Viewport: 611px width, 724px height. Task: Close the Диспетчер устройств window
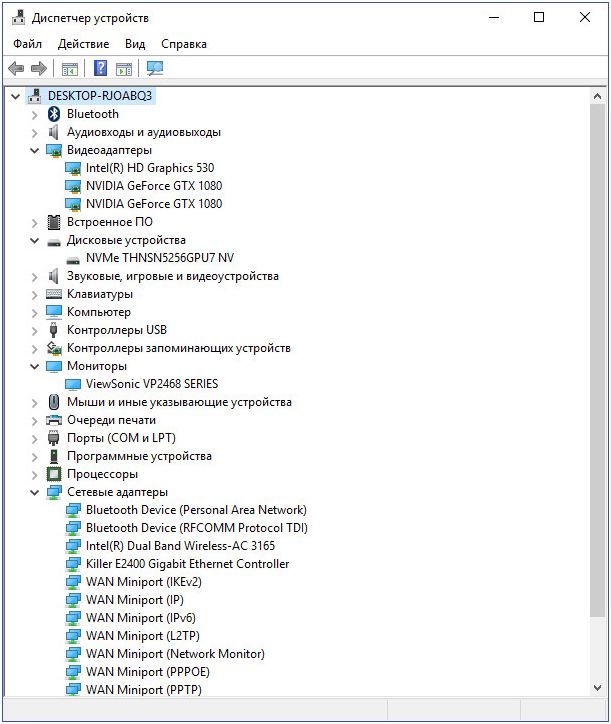pos(585,18)
